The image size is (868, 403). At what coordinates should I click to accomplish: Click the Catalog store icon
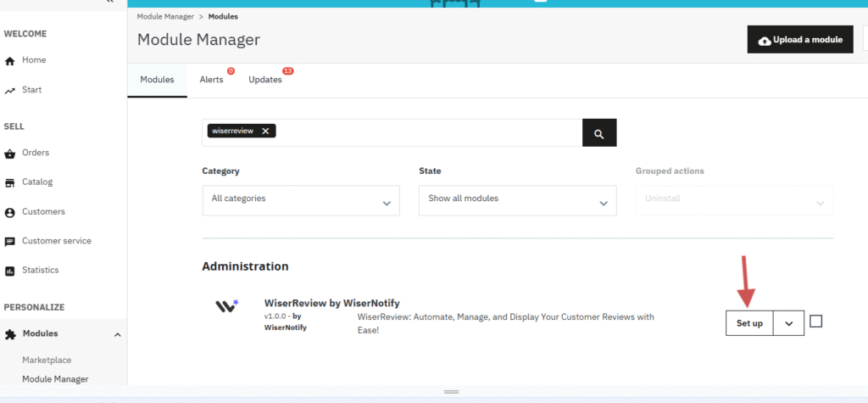pos(10,182)
